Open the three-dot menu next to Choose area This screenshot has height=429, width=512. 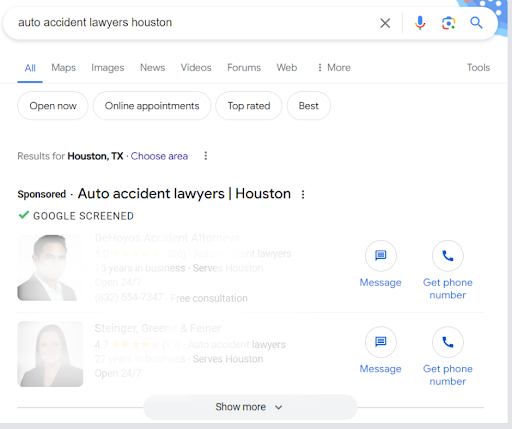206,156
